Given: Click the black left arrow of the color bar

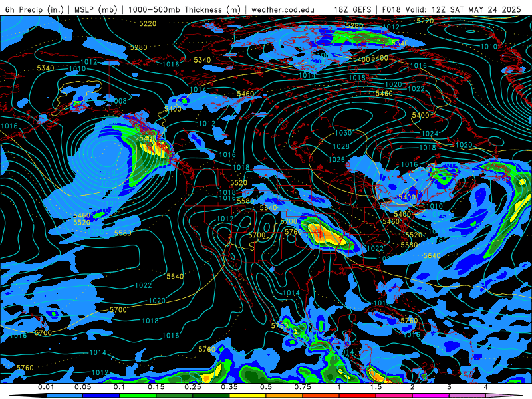Looking at the screenshot, I should 28,396.
